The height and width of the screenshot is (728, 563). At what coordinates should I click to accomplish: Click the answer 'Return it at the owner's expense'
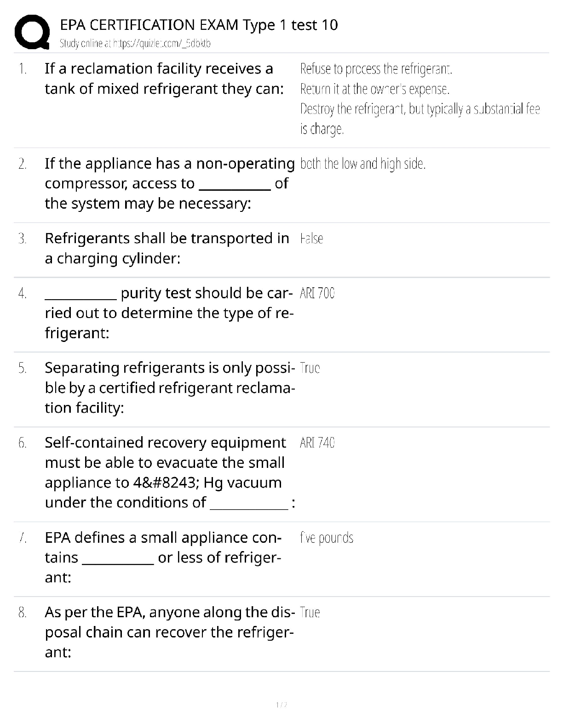pos(374,89)
